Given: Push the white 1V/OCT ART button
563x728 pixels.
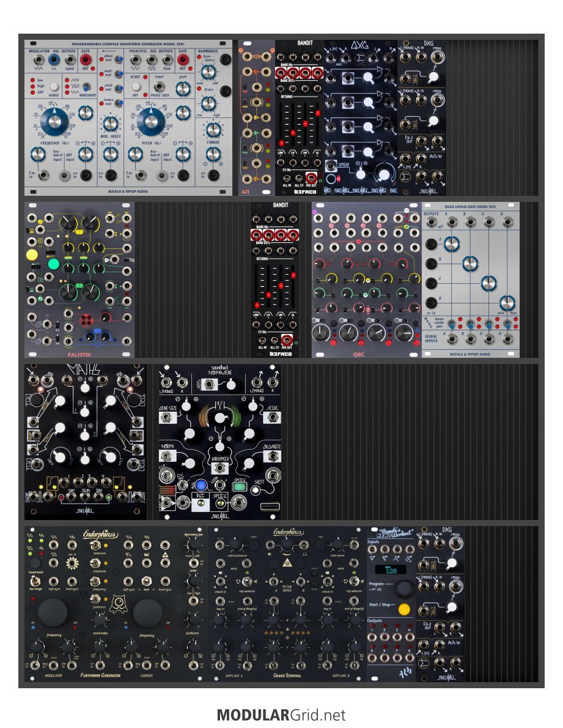Looking at the screenshot, I should coord(136,86).
